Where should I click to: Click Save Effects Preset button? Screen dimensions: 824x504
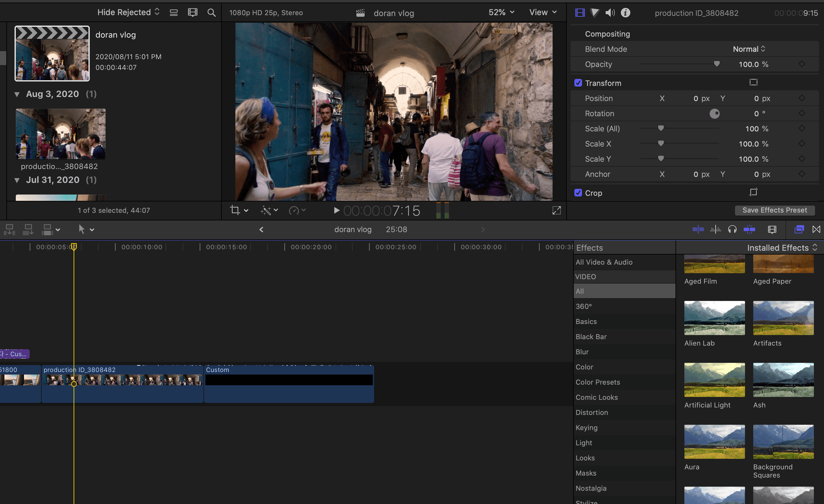tap(774, 210)
